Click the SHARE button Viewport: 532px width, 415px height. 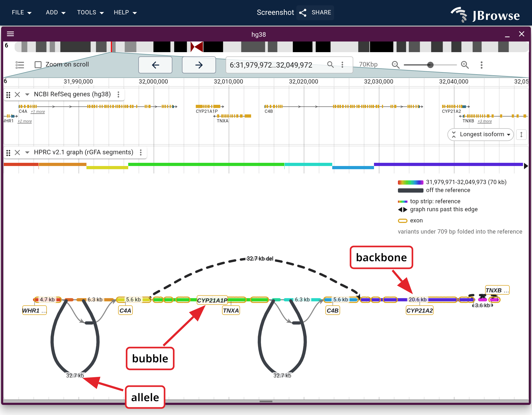point(315,13)
